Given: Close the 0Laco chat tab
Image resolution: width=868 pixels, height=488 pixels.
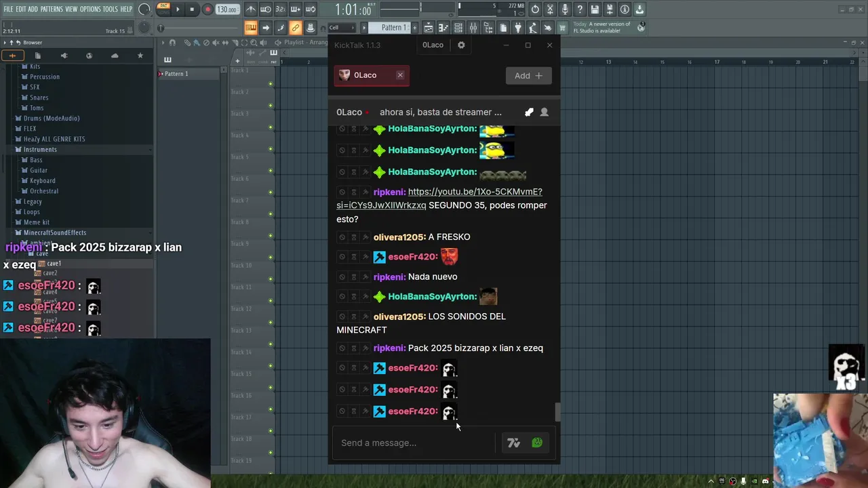Looking at the screenshot, I should click(x=400, y=75).
